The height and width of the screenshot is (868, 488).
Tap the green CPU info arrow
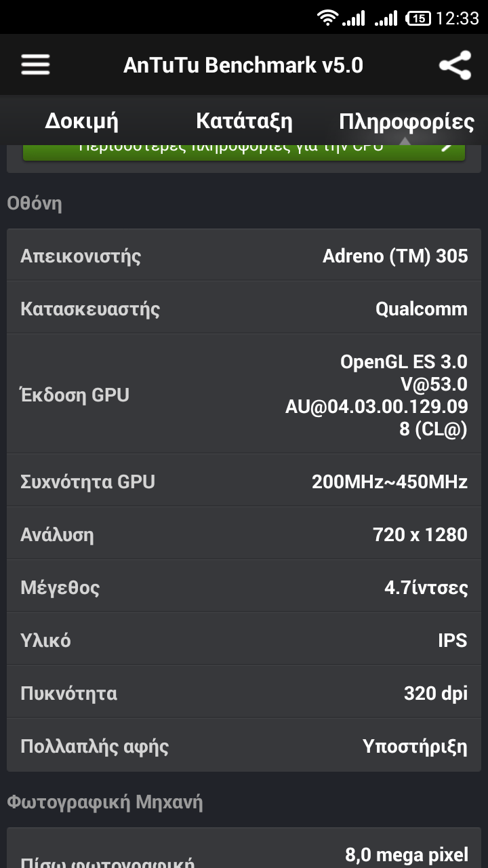(447, 147)
